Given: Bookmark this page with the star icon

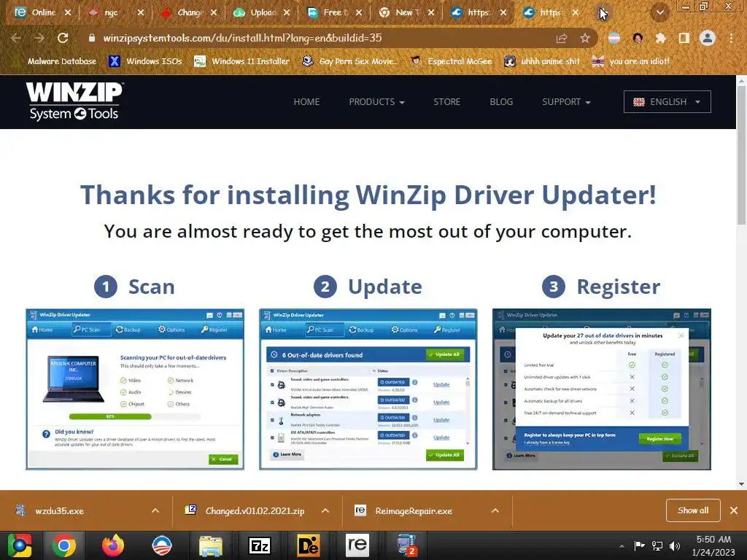Looking at the screenshot, I should coord(585,38).
